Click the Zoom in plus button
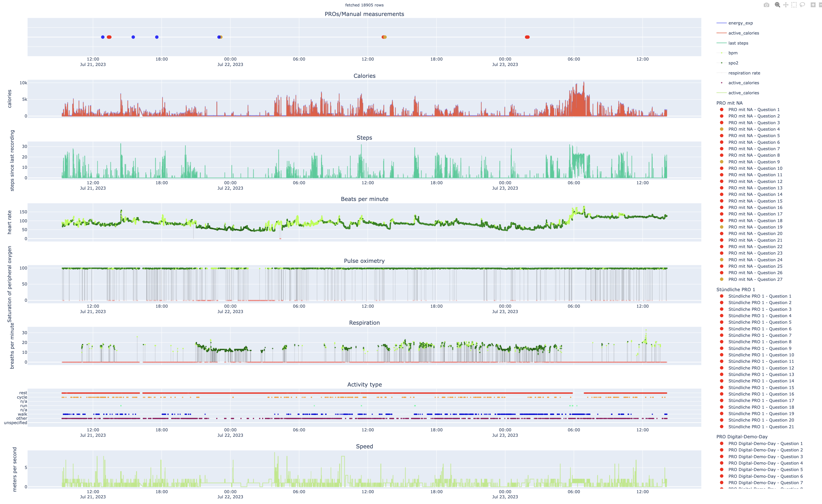Screen dimensions: 822x504 click(813, 5)
